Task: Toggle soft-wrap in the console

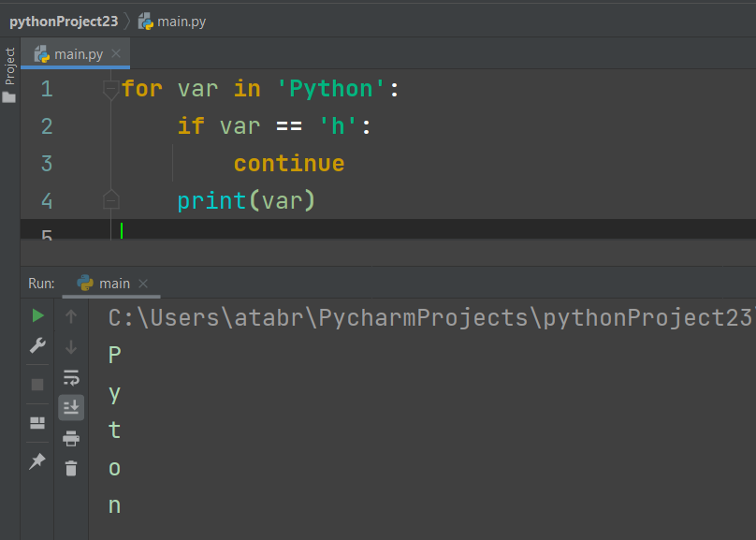Action: point(71,377)
